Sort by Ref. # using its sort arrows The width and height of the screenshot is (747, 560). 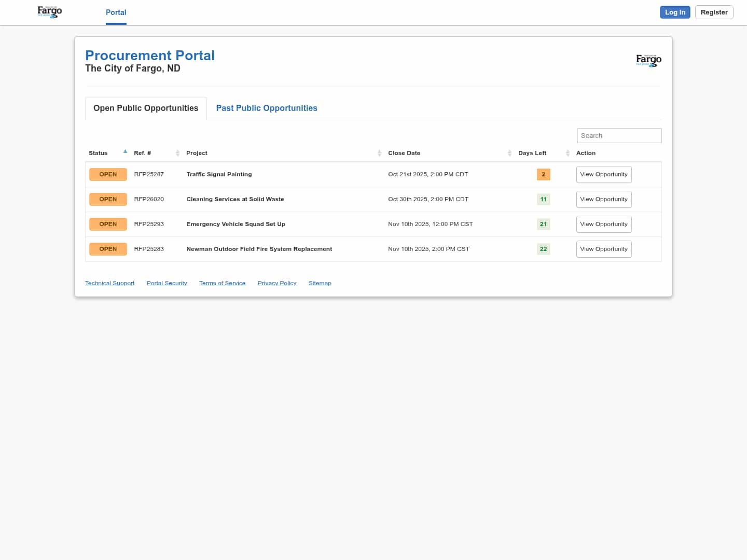(177, 153)
